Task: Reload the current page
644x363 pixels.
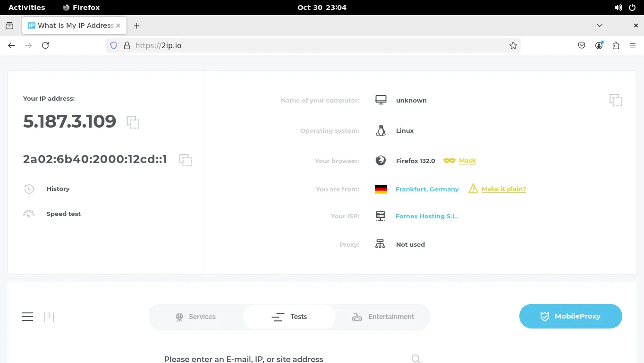Action: pyautogui.click(x=45, y=45)
